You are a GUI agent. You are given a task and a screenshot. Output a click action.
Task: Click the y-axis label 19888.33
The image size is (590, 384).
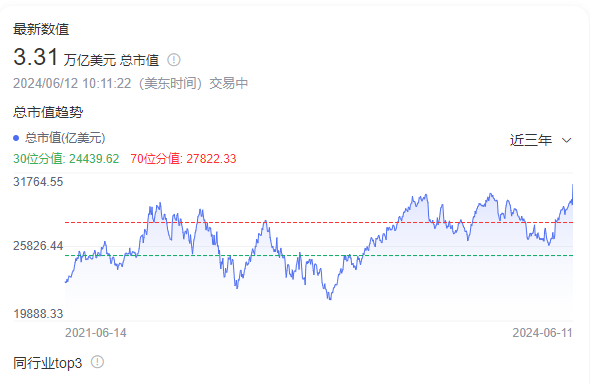(x=38, y=314)
